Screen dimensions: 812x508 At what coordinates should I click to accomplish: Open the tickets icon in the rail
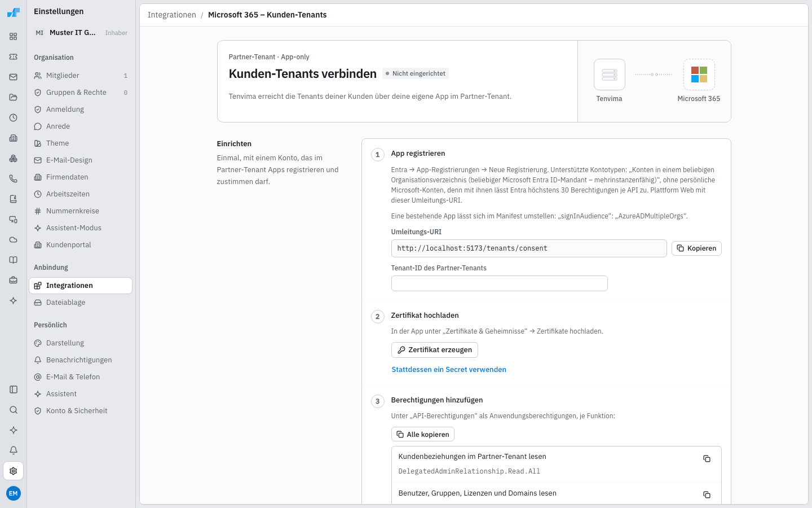pyautogui.click(x=14, y=57)
